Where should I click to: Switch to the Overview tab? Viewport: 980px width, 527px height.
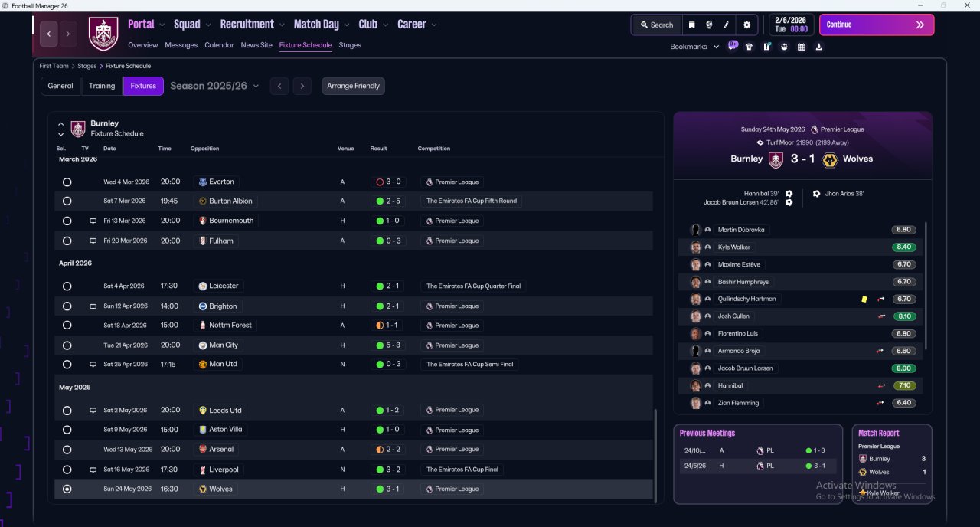143,45
